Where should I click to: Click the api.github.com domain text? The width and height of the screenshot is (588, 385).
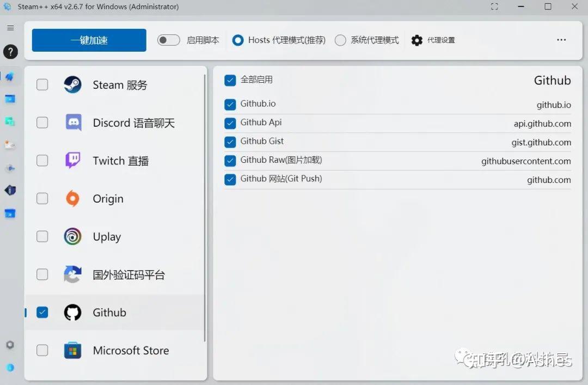click(542, 124)
